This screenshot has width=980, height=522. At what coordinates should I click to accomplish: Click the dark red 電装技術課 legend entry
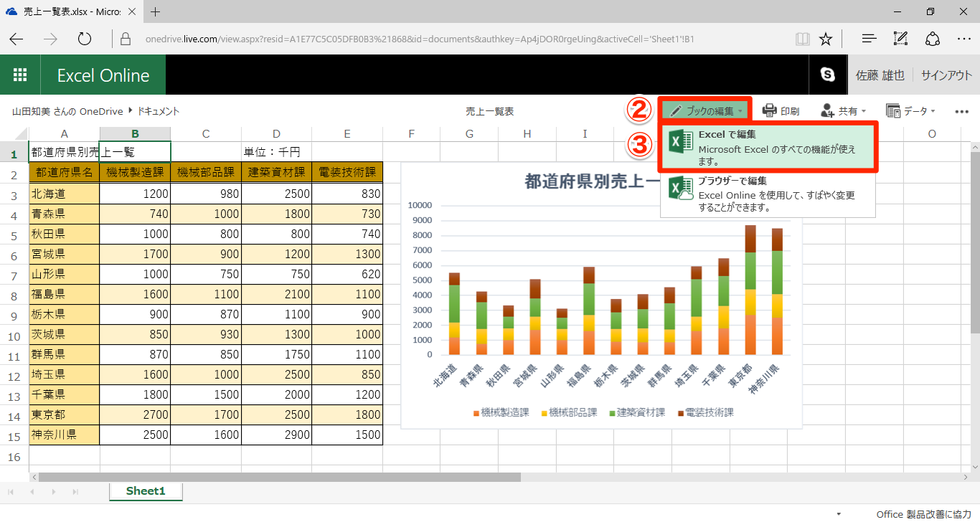(705, 412)
